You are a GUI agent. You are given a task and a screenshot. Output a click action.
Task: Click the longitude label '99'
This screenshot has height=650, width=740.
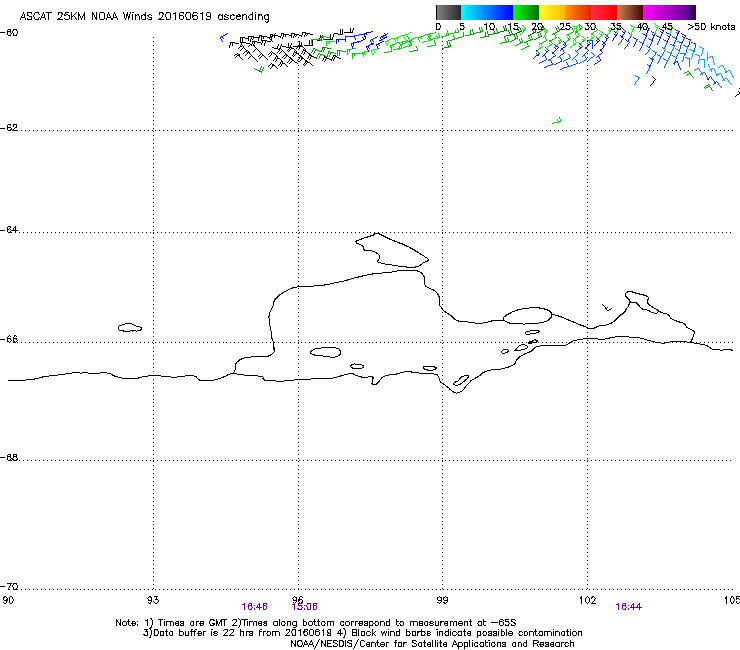tap(442, 600)
